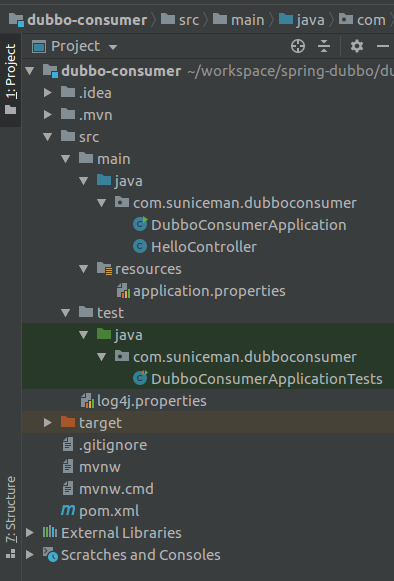Select the External Libraries label
Image resolution: width=394 pixels, height=581 pixels.
121,533
